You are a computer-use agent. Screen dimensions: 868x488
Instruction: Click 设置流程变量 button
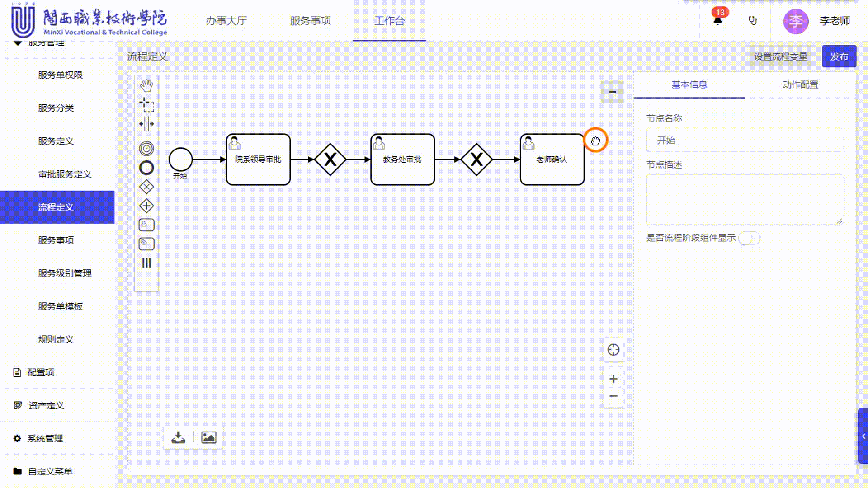(x=780, y=56)
